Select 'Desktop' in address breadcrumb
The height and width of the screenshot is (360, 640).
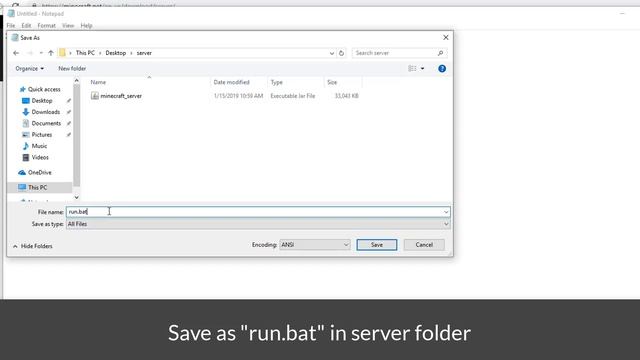click(116, 53)
